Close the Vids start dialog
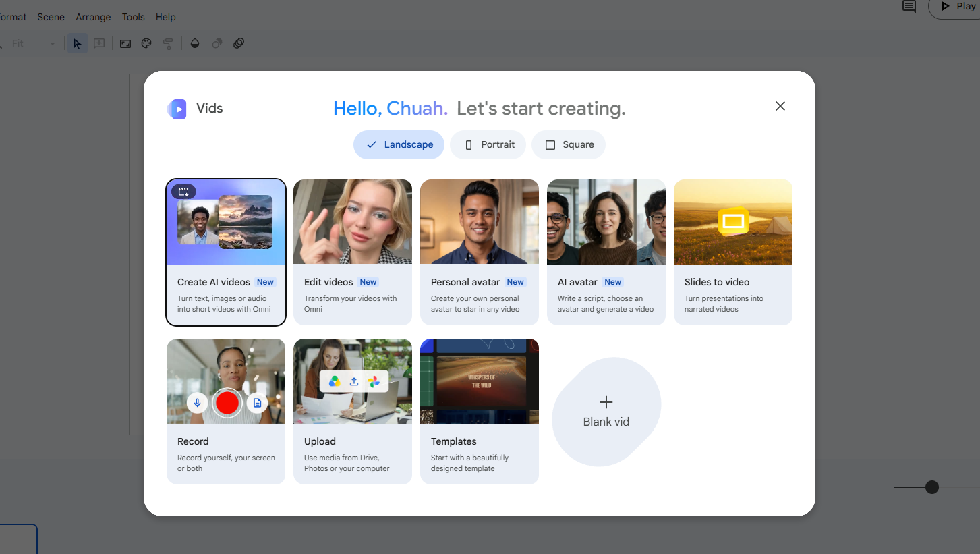The height and width of the screenshot is (554, 980). click(780, 106)
